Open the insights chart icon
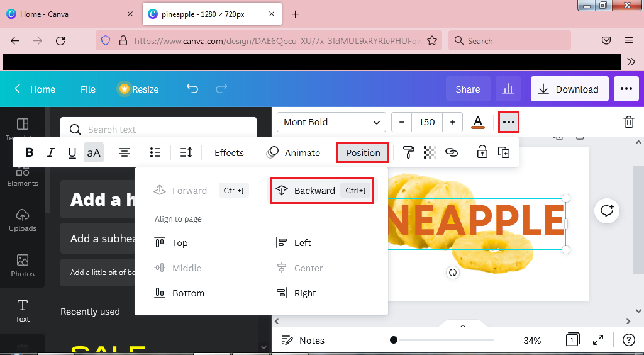 [x=508, y=89]
